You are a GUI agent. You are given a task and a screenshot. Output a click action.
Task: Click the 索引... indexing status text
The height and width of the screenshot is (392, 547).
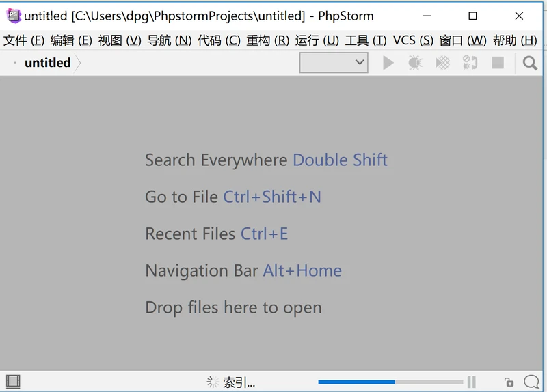point(239,382)
